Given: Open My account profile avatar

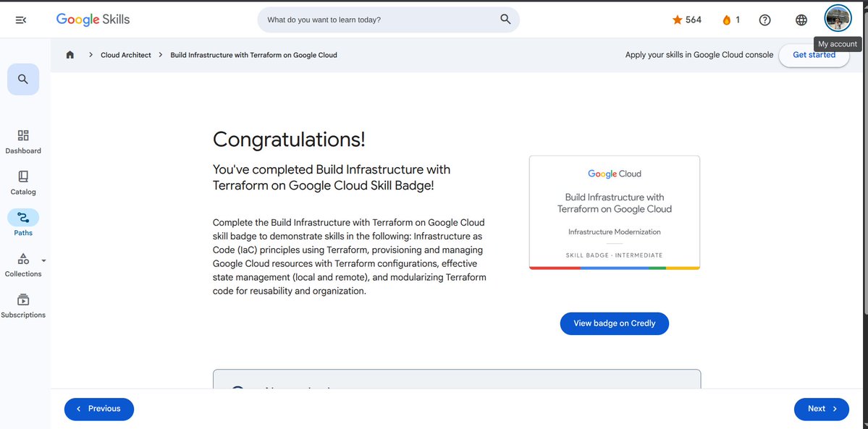Looking at the screenshot, I should point(838,19).
